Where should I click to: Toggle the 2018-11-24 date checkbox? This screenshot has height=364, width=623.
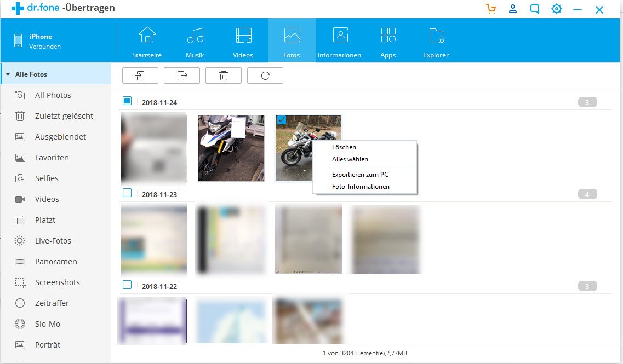pos(127,101)
